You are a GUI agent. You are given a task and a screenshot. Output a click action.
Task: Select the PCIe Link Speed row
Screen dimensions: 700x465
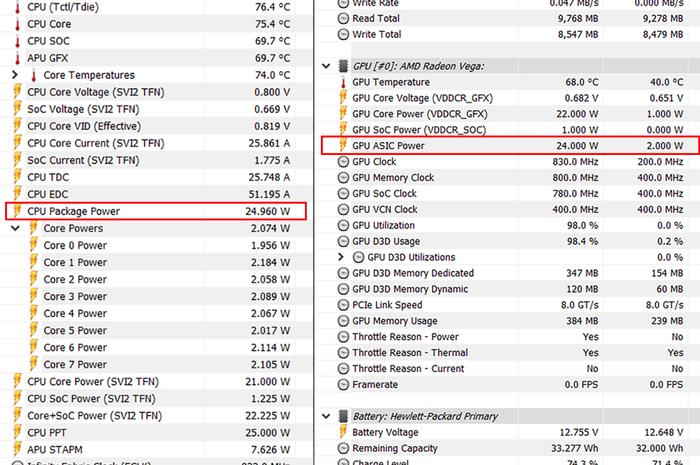[510, 305]
